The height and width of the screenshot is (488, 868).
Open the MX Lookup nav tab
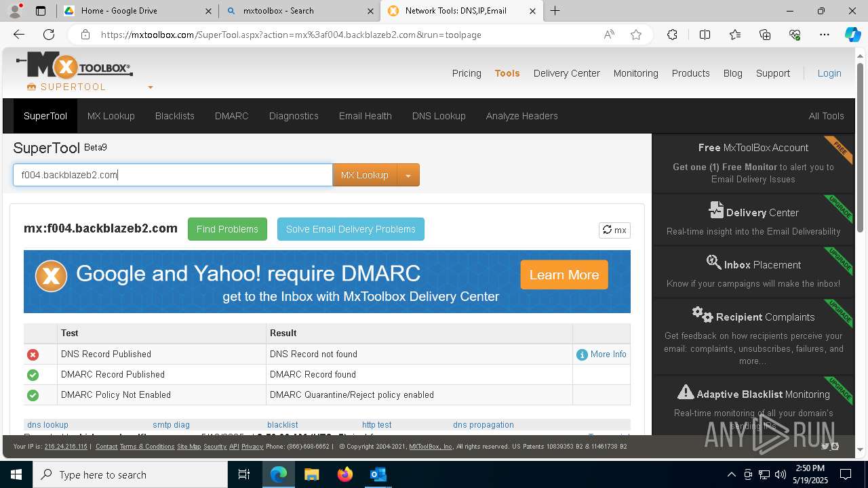pyautogui.click(x=111, y=116)
